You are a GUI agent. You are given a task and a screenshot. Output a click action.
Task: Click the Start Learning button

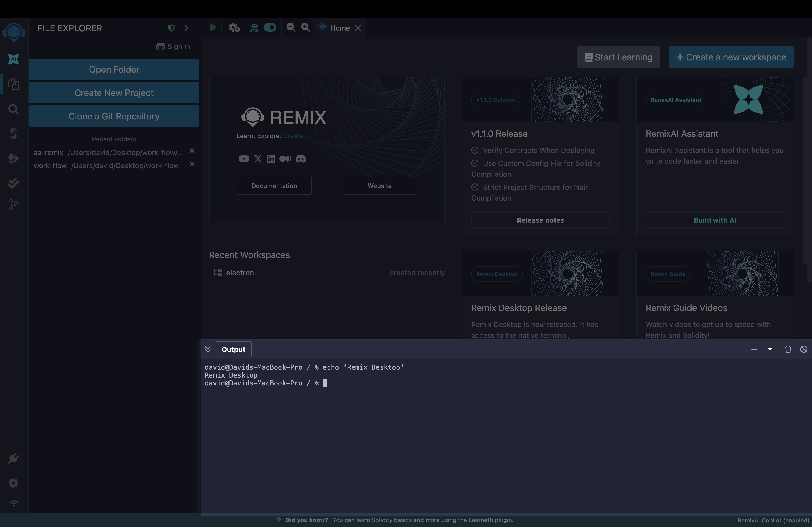(x=618, y=57)
